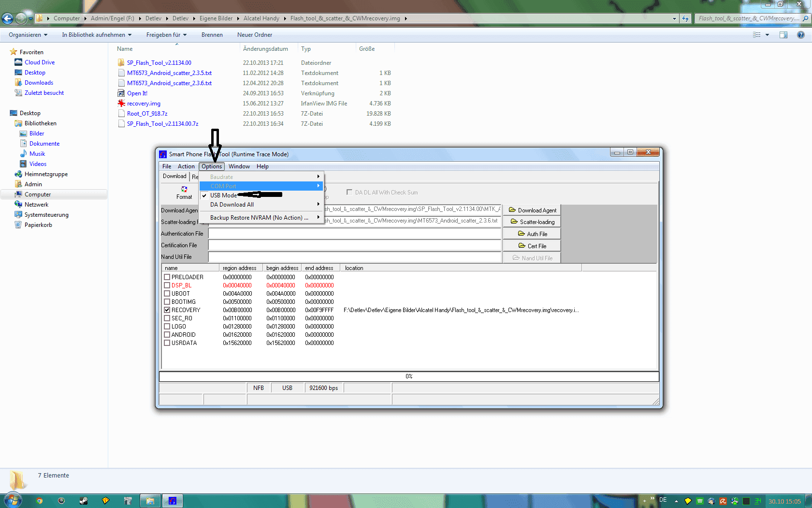
Task: Open Steam from the taskbar
Action: click(x=84, y=501)
